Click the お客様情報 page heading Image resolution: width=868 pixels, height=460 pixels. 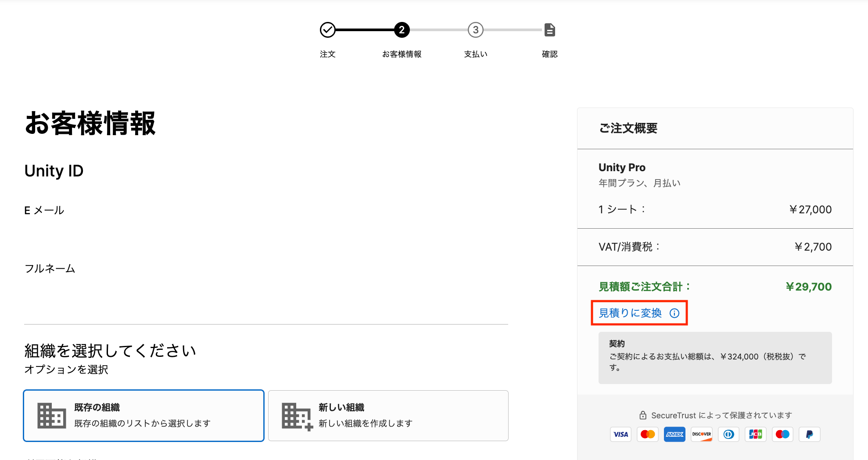(90, 123)
